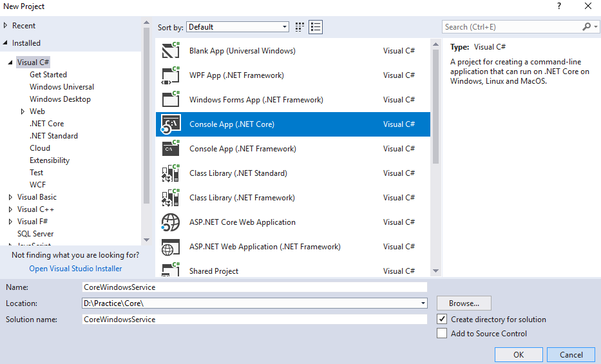Expand the Web node under Visual C#

tap(23, 111)
